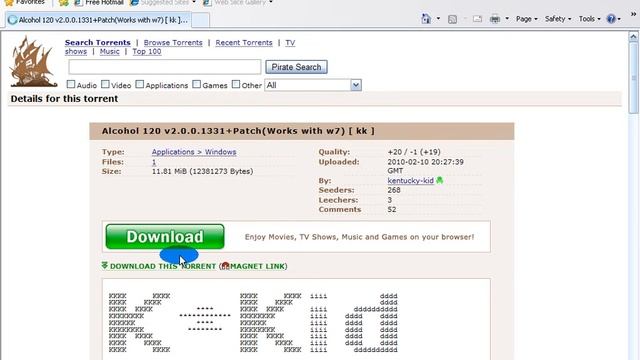Enable the Applications checkbox

(140, 84)
